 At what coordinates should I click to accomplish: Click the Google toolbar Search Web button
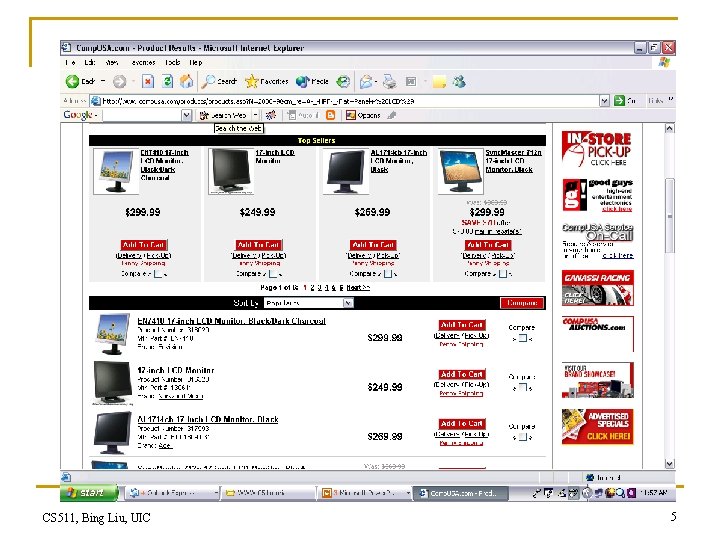[223, 115]
